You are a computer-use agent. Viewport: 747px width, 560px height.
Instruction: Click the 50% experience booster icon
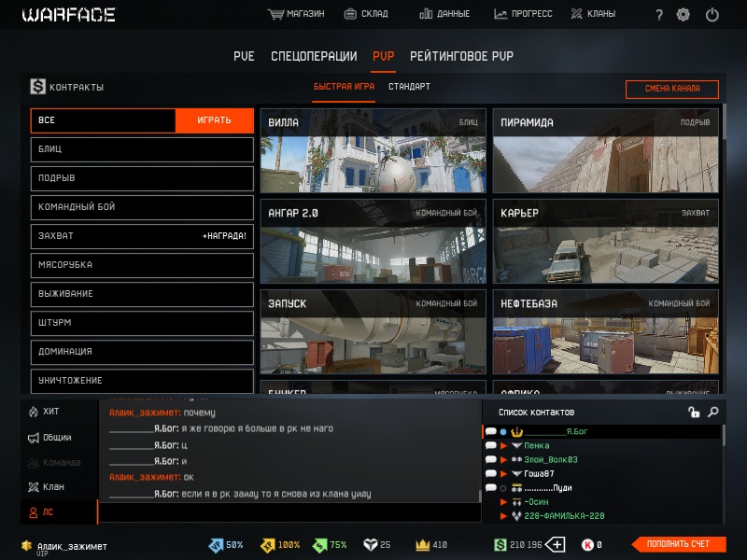click(217, 545)
